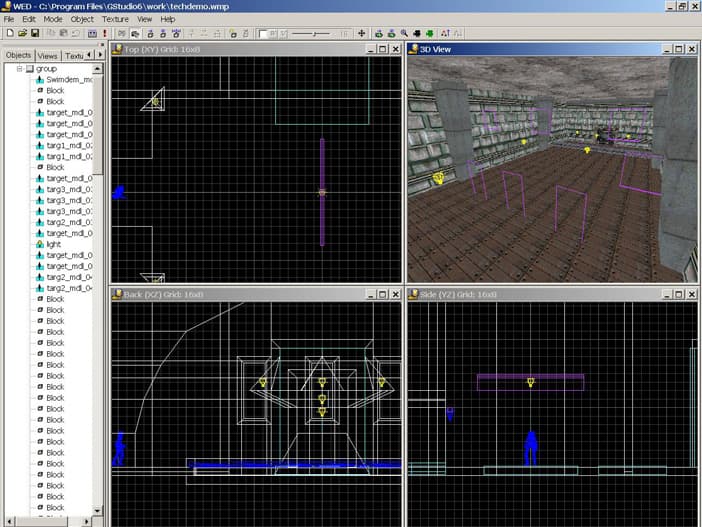Viewport: 702px width, 527px height.
Task: Click the tree horizontal scrollbar right arrow
Action: [87, 522]
